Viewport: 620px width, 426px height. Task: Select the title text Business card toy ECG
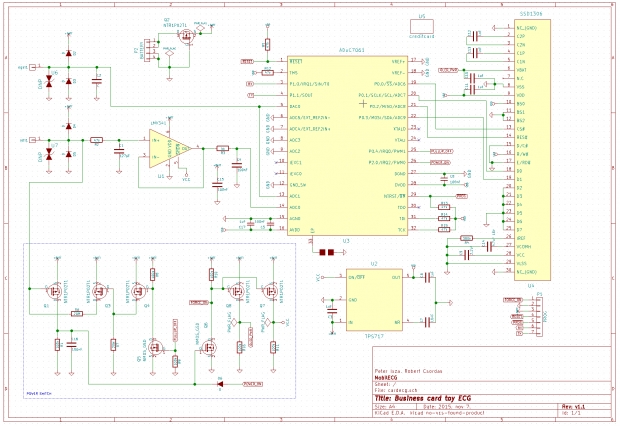pos(423,398)
